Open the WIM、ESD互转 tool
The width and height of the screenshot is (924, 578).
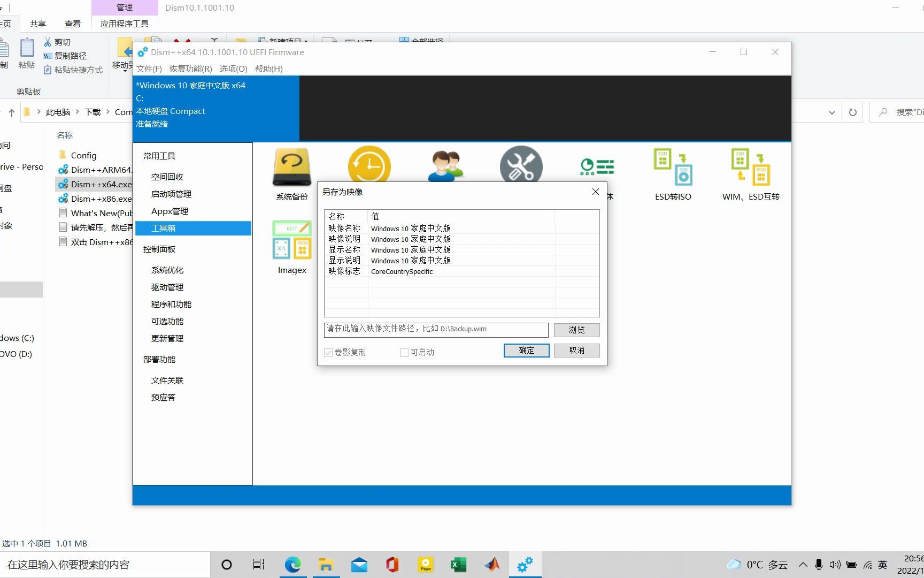point(751,174)
